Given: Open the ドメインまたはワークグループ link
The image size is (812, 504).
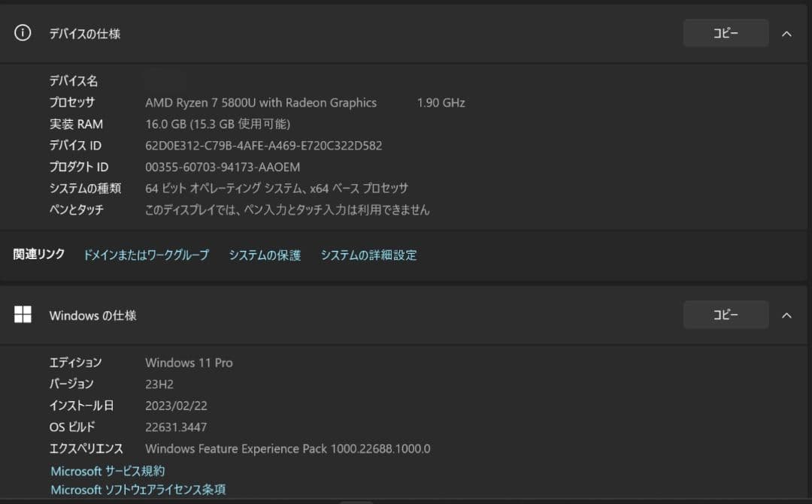Looking at the screenshot, I should [x=147, y=255].
